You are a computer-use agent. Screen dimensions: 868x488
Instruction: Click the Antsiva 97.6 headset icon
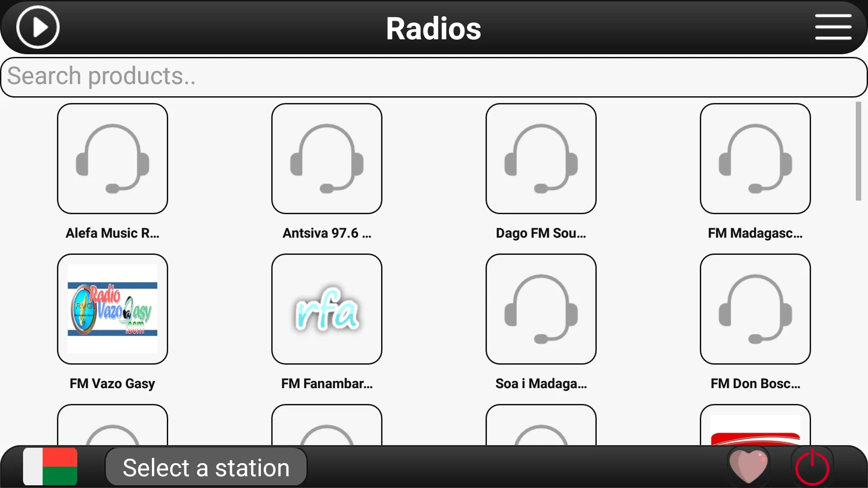tap(326, 158)
